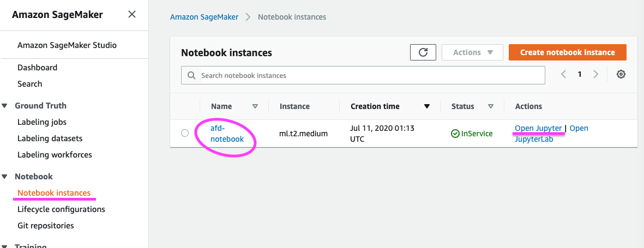Screen dimensions: 644x248
Task: Click the InService status check icon
Action: [x=455, y=134]
